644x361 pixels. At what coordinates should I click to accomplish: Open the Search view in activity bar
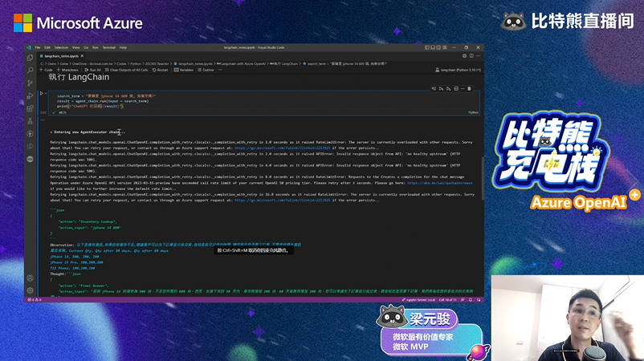pos(30,71)
